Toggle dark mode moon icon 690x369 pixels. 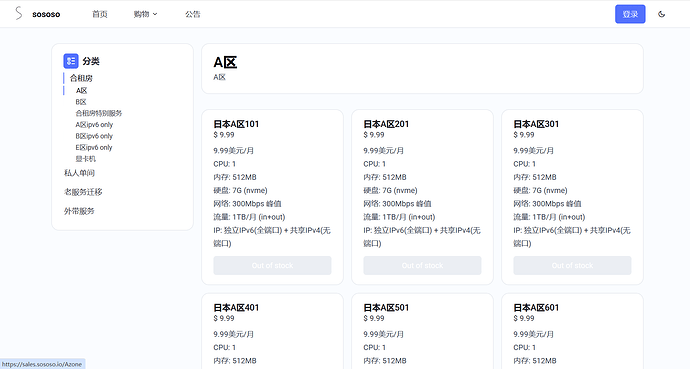click(x=661, y=14)
